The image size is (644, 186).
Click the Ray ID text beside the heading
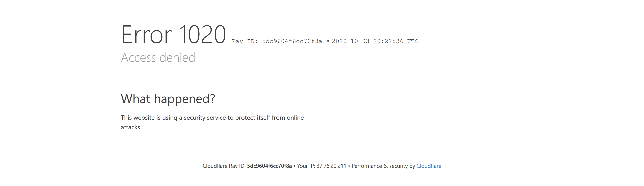(277, 41)
